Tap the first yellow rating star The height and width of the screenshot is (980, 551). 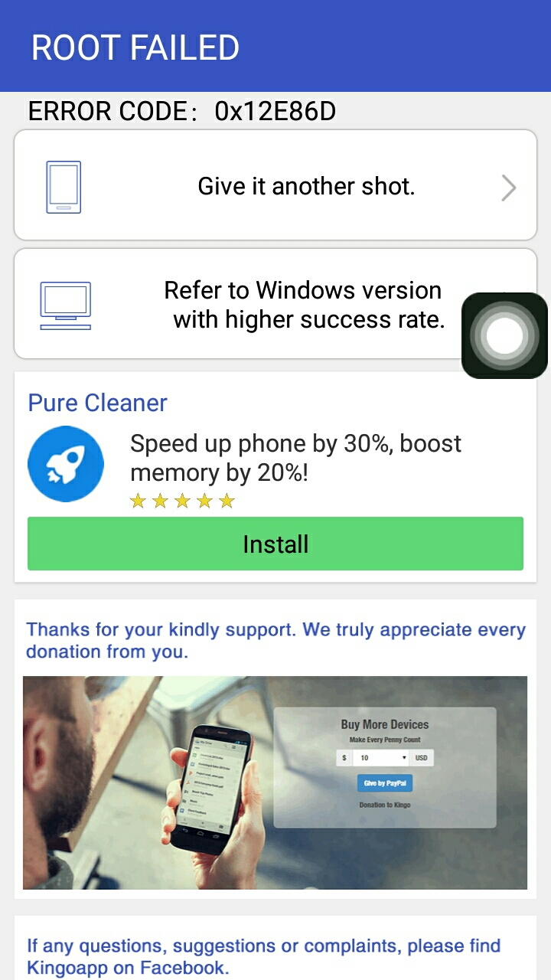(138, 501)
